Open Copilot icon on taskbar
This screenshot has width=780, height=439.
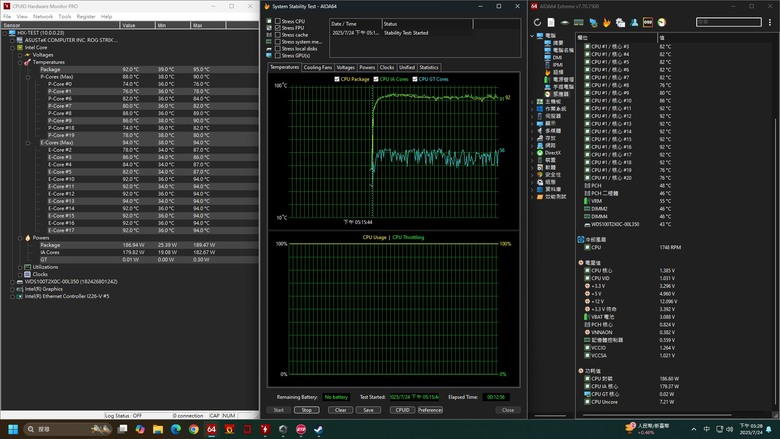[140, 429]
